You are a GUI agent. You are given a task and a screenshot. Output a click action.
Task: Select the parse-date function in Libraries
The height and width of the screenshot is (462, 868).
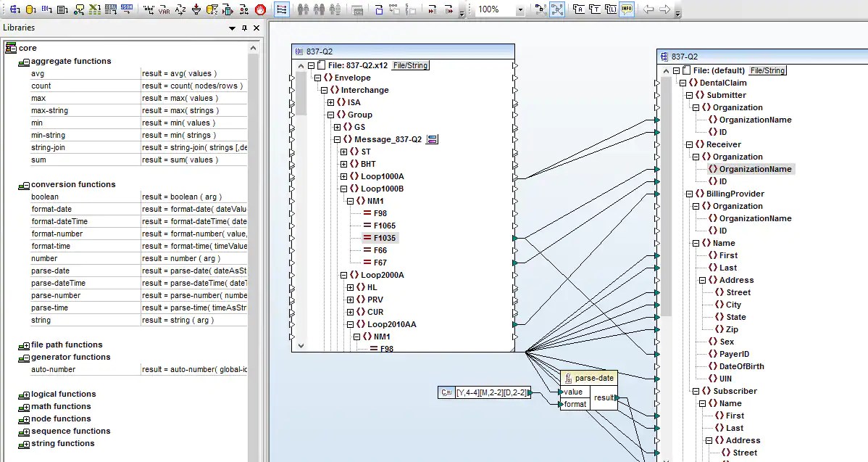(51, 271)
